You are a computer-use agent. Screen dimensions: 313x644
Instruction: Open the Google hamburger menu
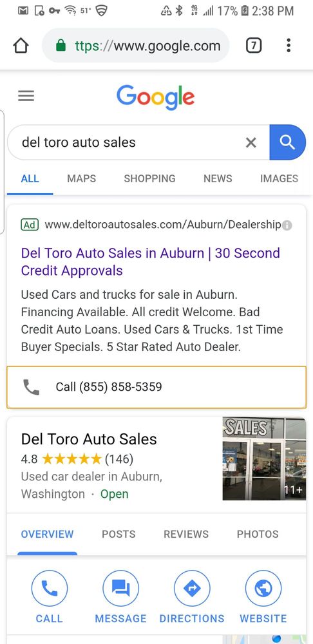[x=26, y=96]
